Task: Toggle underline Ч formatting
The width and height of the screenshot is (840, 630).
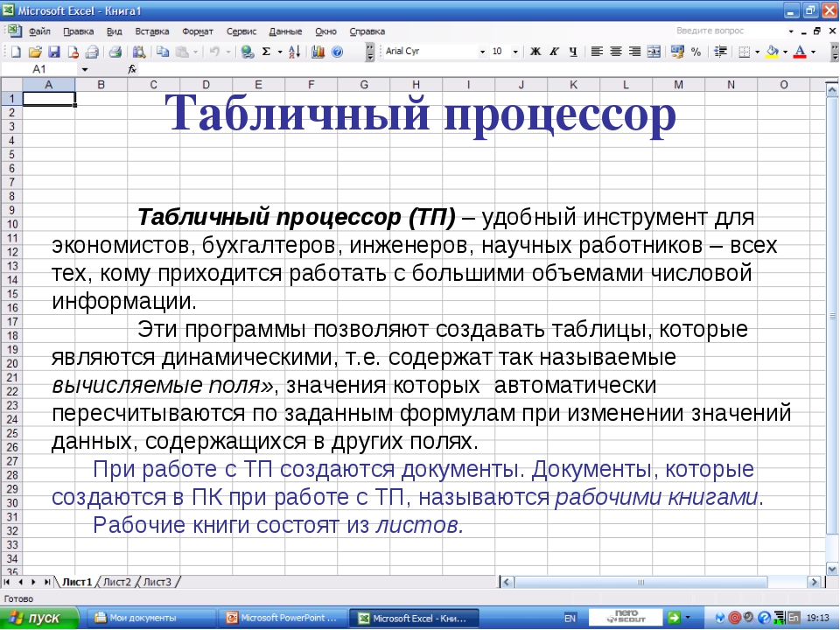Action: click(572, 52)
